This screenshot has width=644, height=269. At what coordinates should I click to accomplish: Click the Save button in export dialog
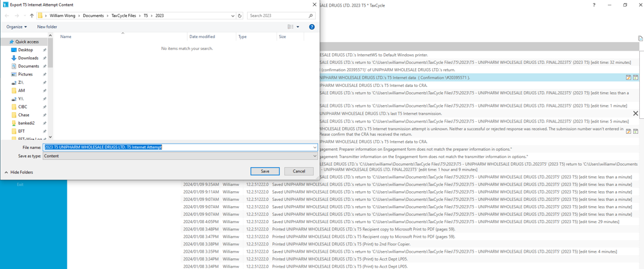click(265, 171)
